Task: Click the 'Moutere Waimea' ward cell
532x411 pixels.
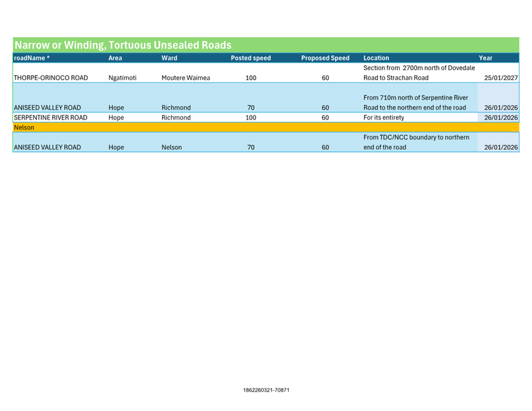Action: tap(185, 78)
